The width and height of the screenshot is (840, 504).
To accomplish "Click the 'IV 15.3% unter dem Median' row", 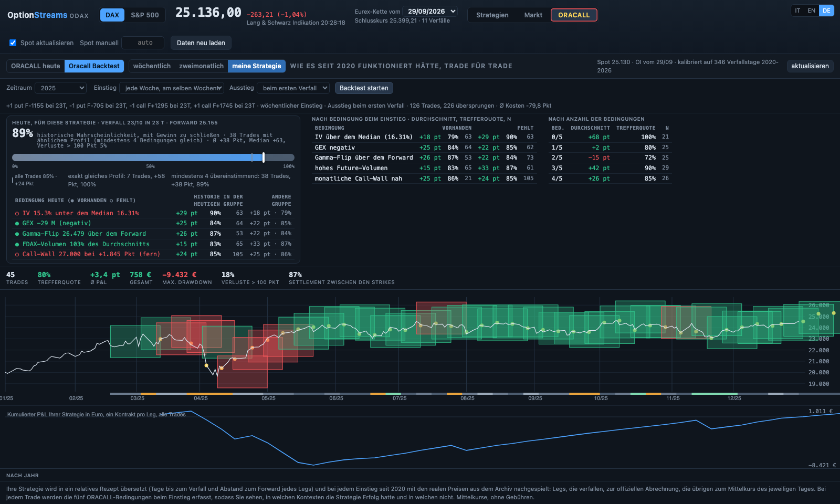I will tap(153, 213).
